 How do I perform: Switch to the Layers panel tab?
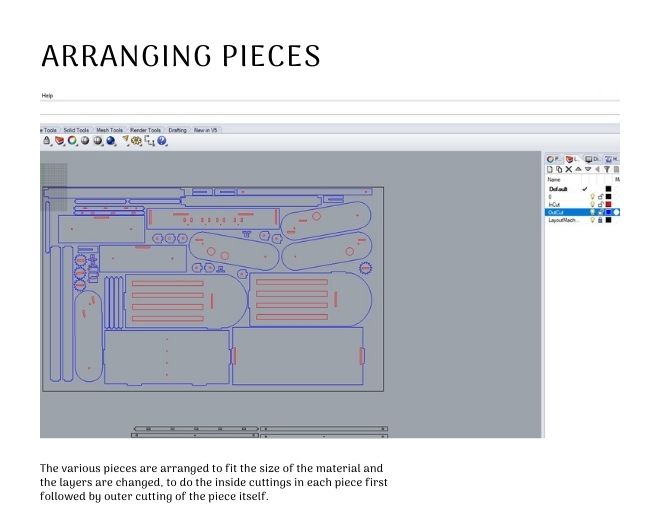(x=572, y=159)
